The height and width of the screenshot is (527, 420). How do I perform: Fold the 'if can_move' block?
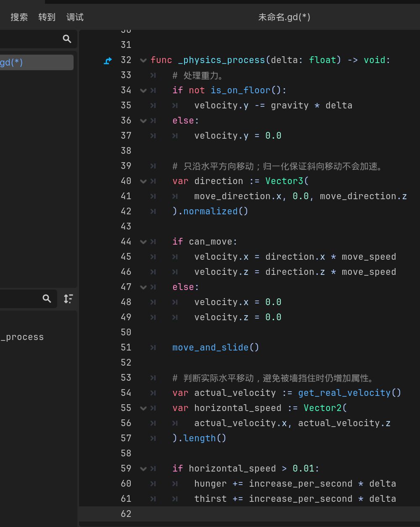[x=143, y=242]
